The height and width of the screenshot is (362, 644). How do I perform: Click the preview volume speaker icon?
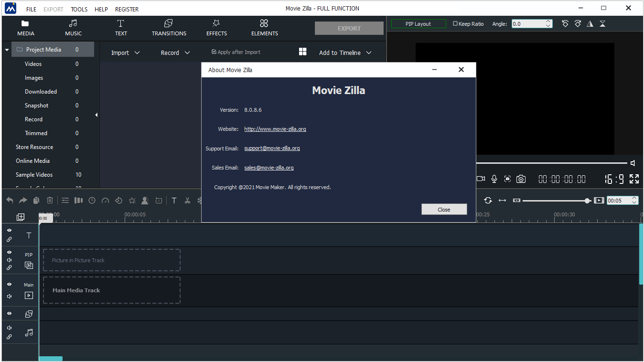[x=633, y=163]
